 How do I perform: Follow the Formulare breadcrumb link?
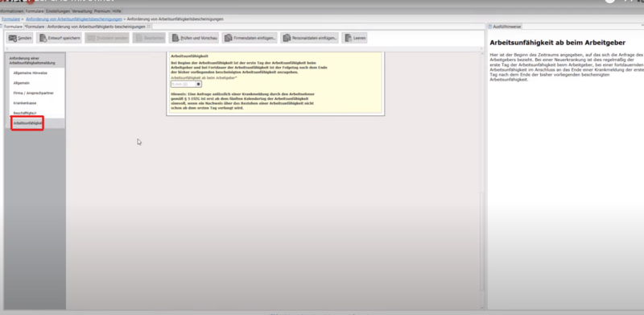pyautogui.click(x=10, y=19)
